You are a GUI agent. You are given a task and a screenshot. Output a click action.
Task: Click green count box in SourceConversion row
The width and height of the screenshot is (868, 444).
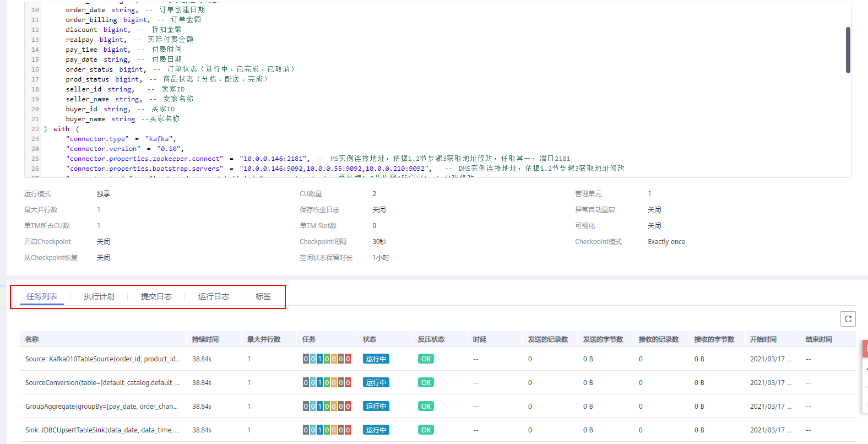[x=327, y=383]
